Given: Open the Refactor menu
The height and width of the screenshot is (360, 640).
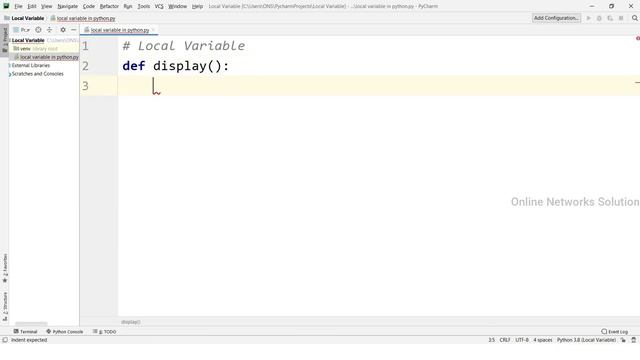Looking at the screenshot, I should (x=109, y=6).
